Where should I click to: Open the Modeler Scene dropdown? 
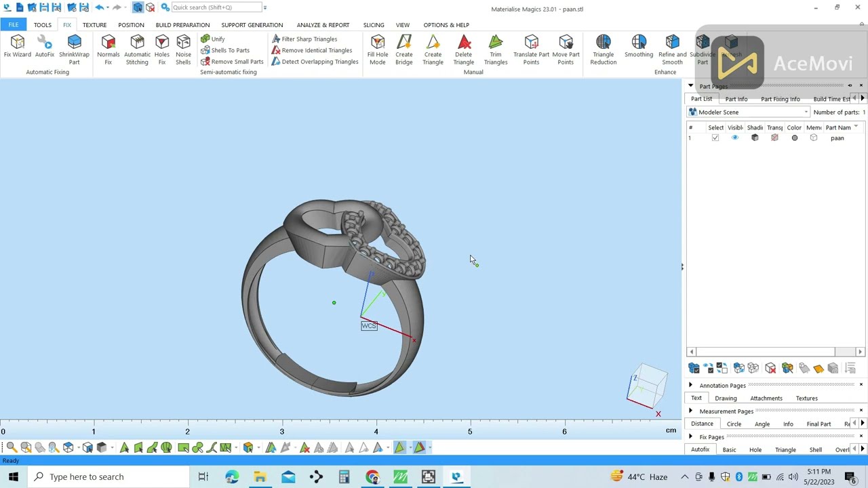click(749, 113)
